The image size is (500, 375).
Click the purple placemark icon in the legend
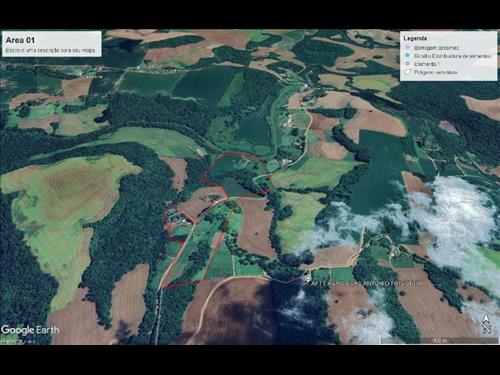(407, 47)
